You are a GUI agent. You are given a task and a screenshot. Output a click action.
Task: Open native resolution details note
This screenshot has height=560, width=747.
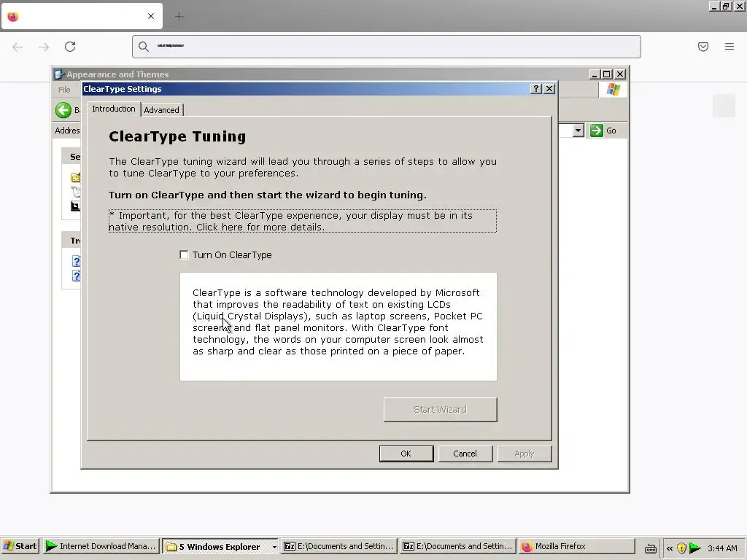(x=303, y=221)
